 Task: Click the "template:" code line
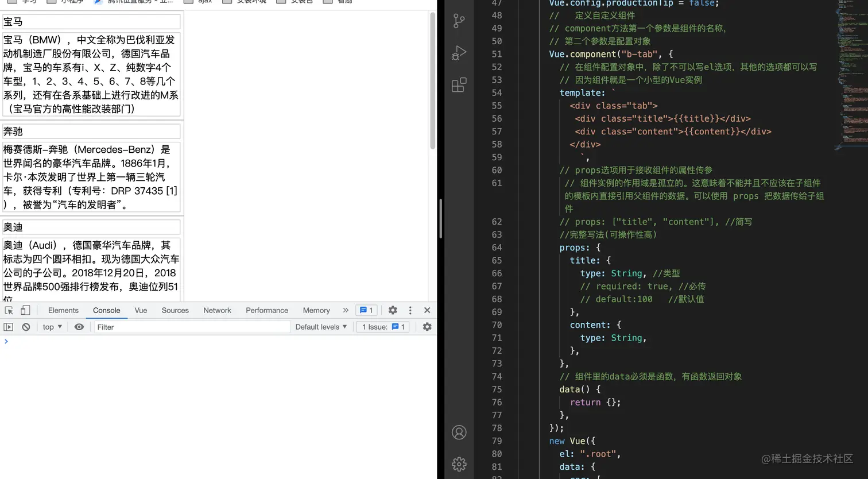click(x=587, y=93)
